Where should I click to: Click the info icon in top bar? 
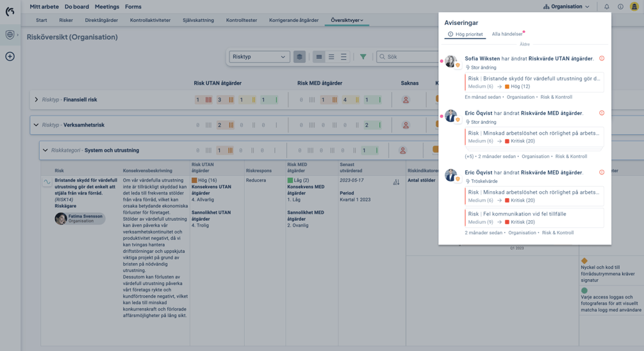click(620, 7)
